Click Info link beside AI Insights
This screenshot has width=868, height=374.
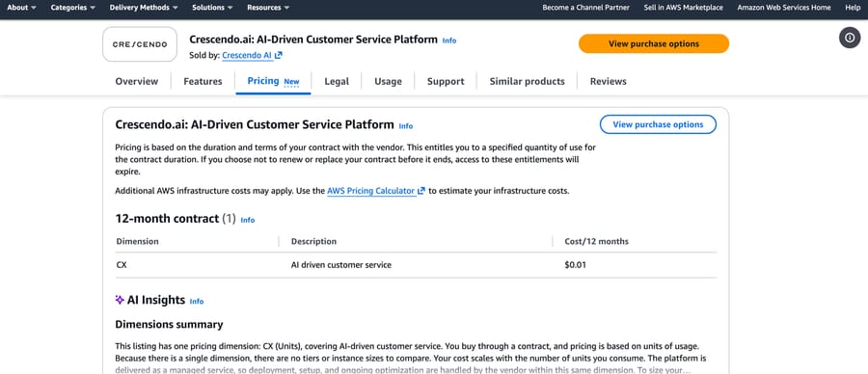coord(197,302)
